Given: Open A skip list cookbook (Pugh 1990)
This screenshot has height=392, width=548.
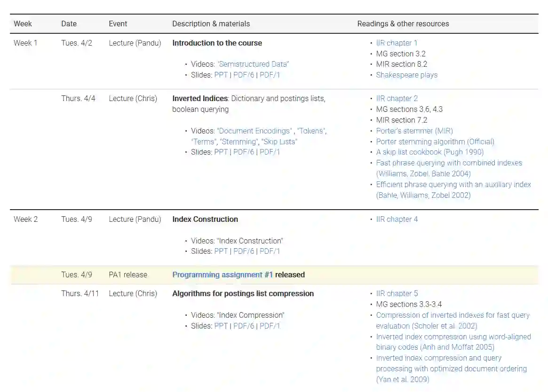Looking at the screenshot, I should [x=429, y=152].
